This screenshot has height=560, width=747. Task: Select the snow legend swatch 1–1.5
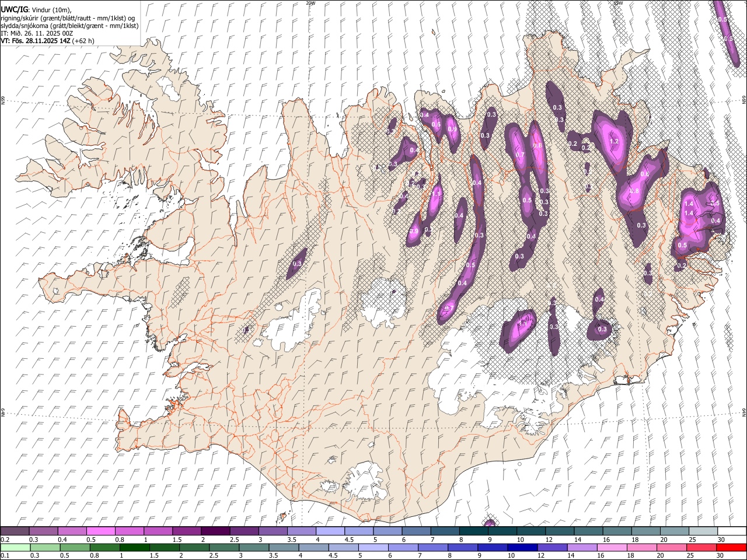pyautogui.click(x=158, y=531)
